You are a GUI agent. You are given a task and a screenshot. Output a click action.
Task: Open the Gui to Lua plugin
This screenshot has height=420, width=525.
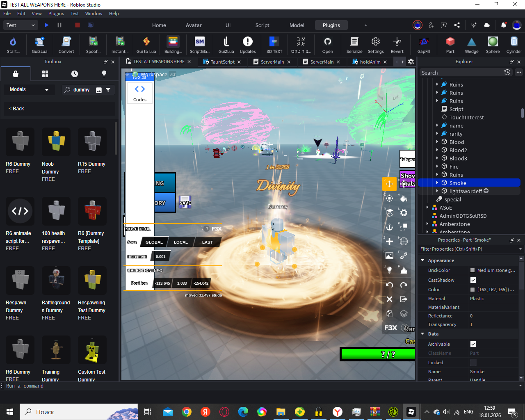click(146, 45)
